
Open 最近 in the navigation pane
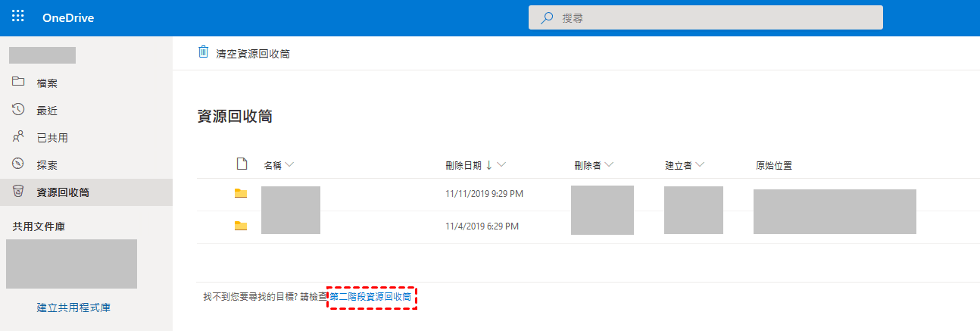click(x=47, y=111)
